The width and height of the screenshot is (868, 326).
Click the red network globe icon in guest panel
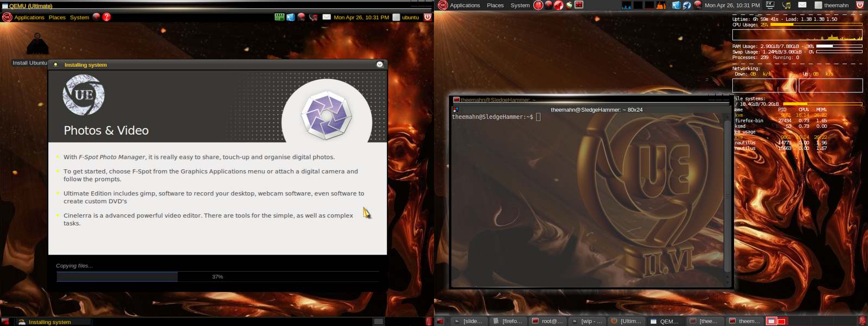[x=302, y=17]
